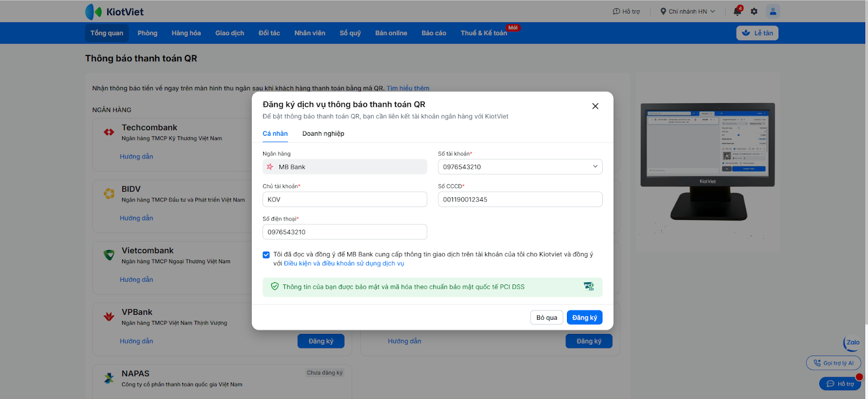Click the NAPAS logo icon
Viewport: 868px width, 399px height.
(x=109, y=378)
